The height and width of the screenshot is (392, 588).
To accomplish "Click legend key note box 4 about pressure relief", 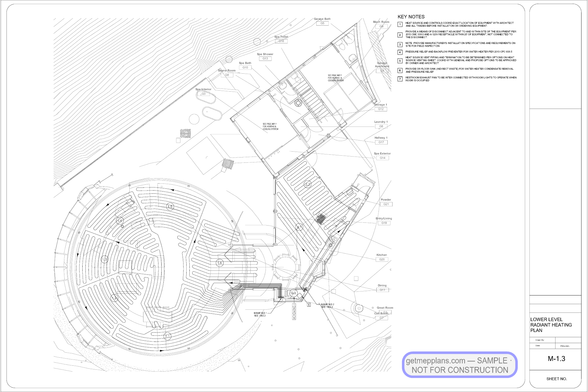I will pos(400,52).
